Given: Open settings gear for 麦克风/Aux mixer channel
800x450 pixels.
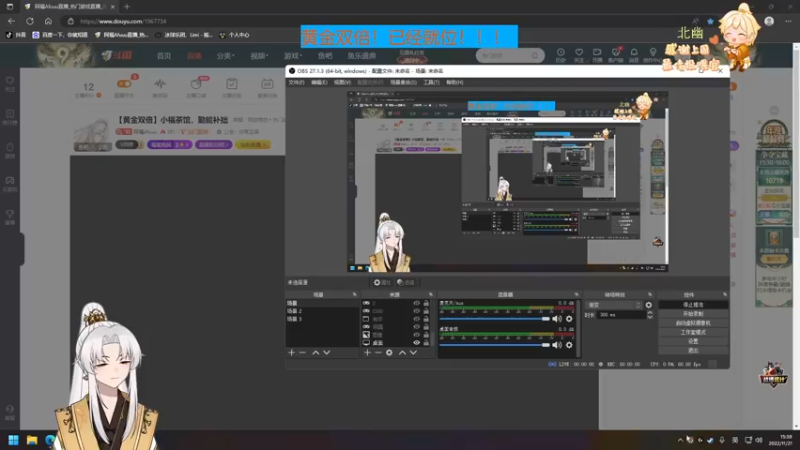Looking at the screenshot, I should coord(569,319).
